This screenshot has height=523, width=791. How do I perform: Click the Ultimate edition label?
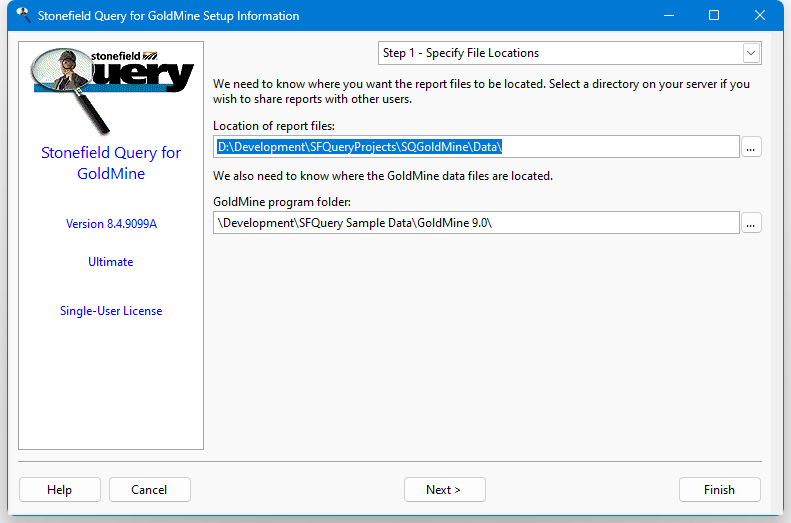click(110, 262)
